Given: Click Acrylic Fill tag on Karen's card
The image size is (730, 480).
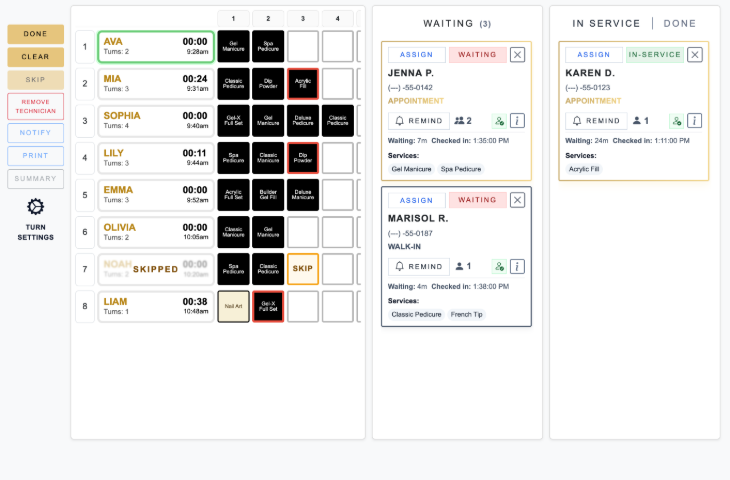Looking at the screenshot, I should point(584,169).
